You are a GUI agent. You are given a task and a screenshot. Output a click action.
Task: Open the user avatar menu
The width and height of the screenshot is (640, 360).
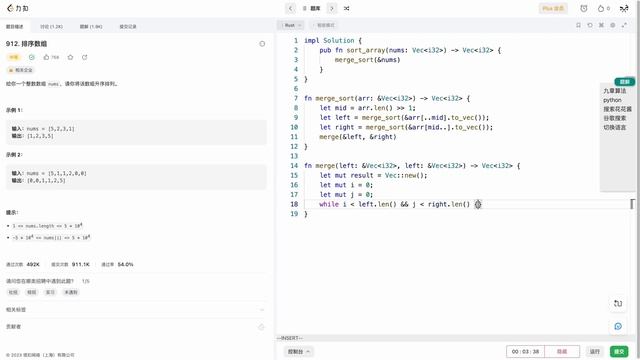624,8
